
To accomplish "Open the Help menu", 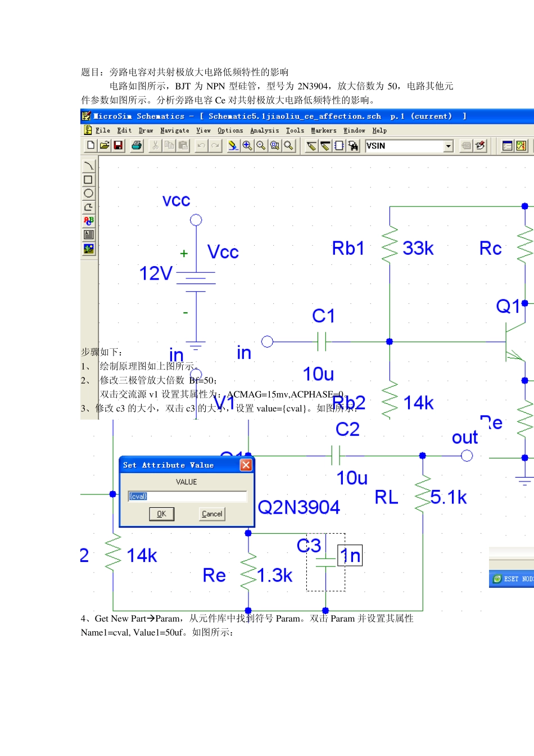I will pos(379,130).
